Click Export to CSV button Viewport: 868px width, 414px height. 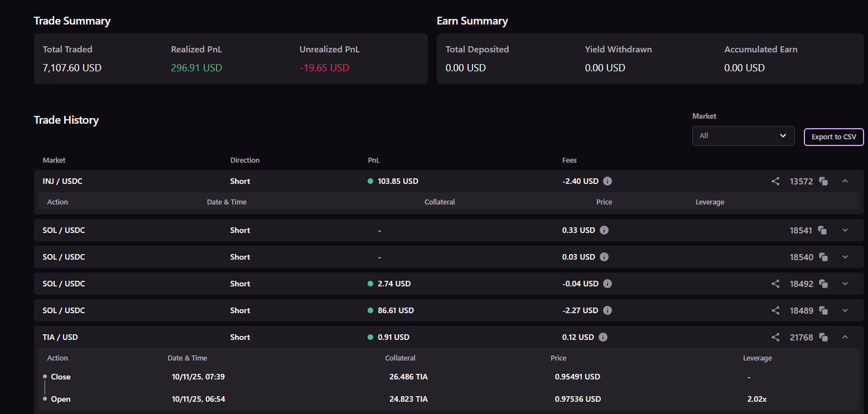(x=833, y=137)
